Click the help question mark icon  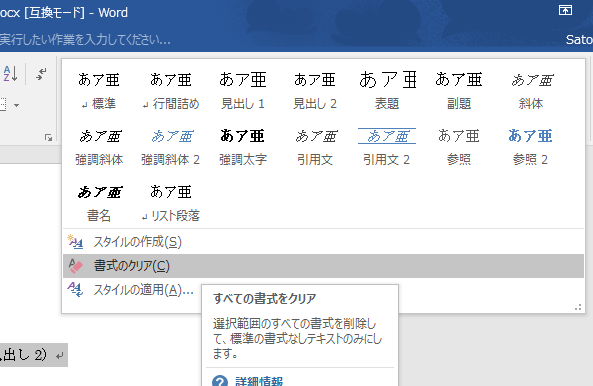point(220,381)
